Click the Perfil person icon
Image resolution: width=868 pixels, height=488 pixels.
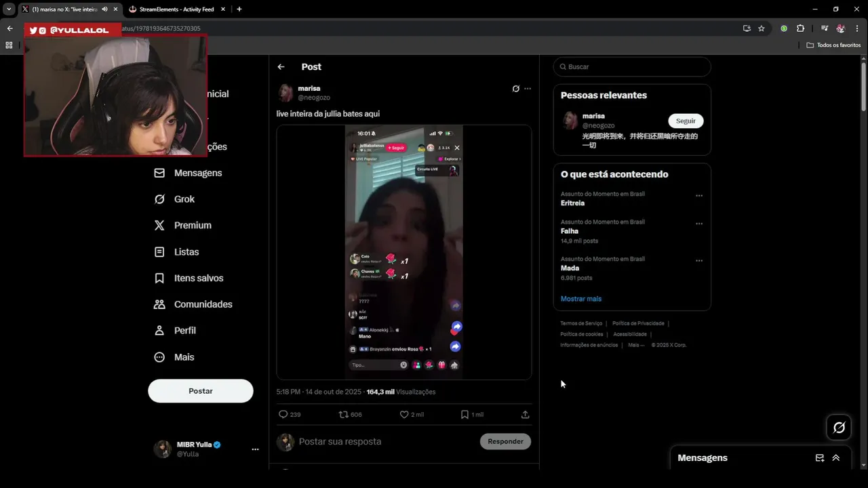(159, 331)
